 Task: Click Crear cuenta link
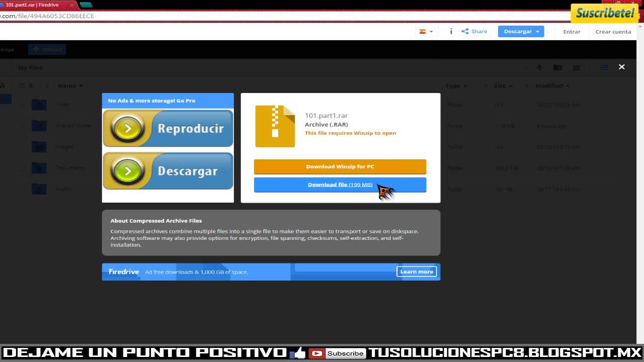point(613,32)
